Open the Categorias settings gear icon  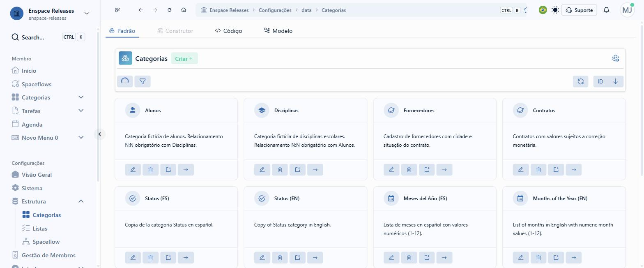tap(615, 58)
